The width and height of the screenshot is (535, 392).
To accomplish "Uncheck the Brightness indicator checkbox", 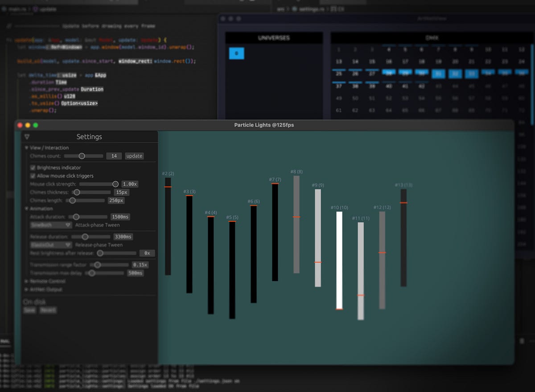I will (x=33, y=167).
